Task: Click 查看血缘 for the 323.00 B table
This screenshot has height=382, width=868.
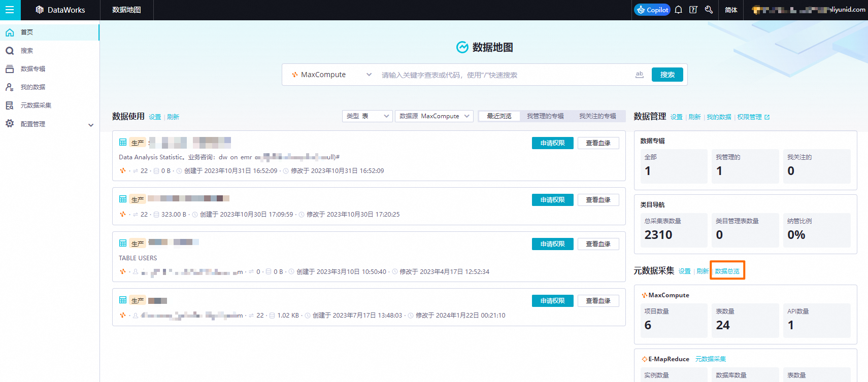Action: [x=598, y=200]
